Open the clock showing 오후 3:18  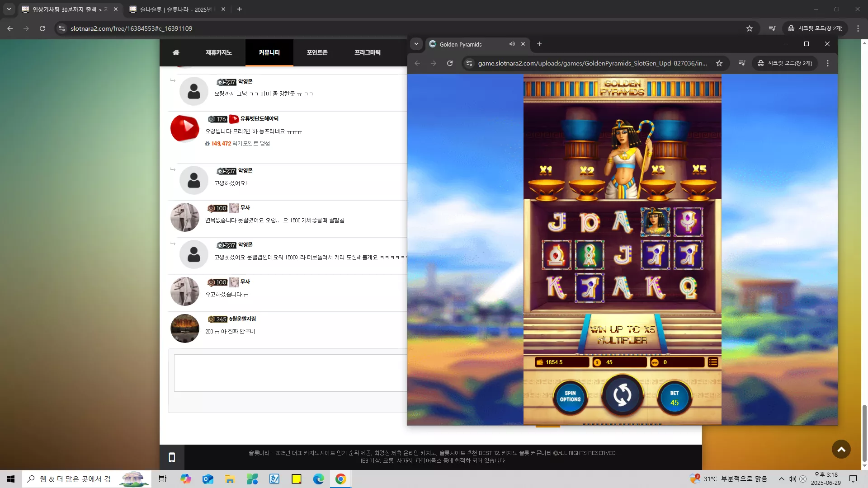pyautogui.click(x=826, y=479)
